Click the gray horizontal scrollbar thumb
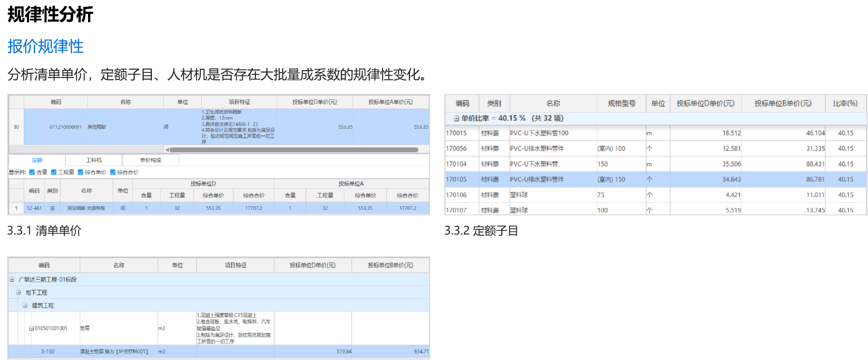The height and width of the screenshot is (360, 868). point(294,150)
